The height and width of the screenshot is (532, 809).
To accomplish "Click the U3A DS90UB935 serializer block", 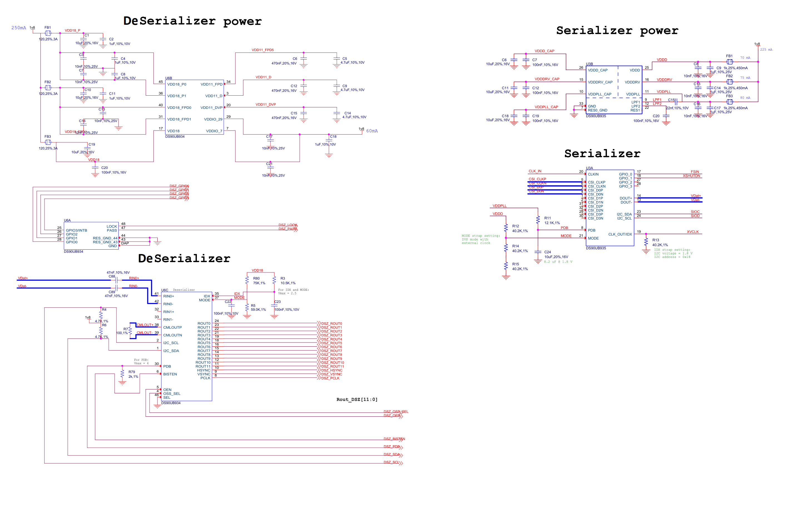I will (x=610, y=207).
